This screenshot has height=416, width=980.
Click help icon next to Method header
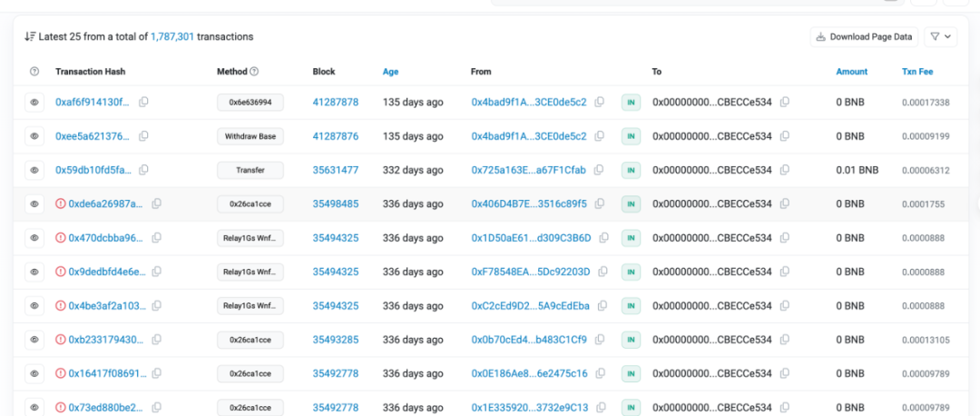click(254, 72)
